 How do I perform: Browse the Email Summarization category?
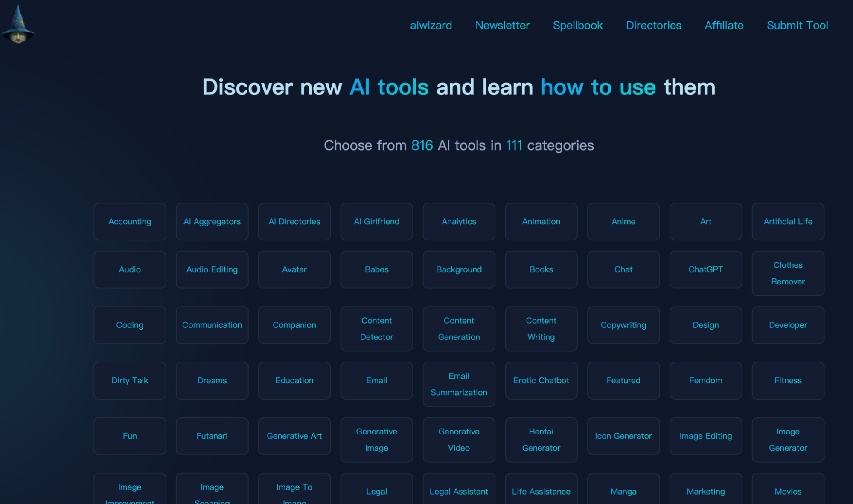point(459,384)
